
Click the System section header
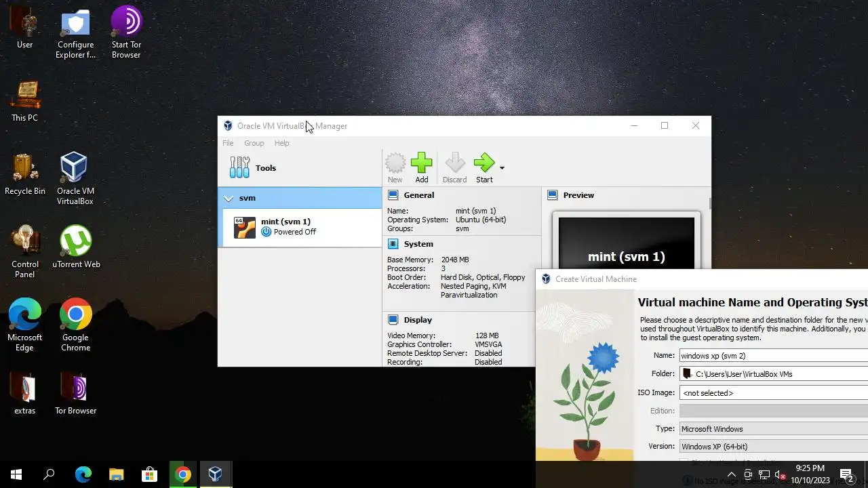click(418, 244)
